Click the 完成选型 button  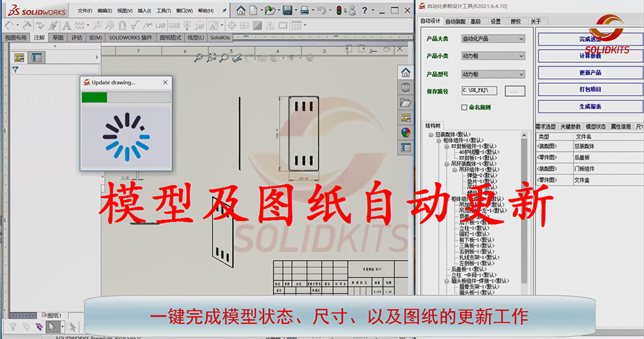(x=590, y=39)
